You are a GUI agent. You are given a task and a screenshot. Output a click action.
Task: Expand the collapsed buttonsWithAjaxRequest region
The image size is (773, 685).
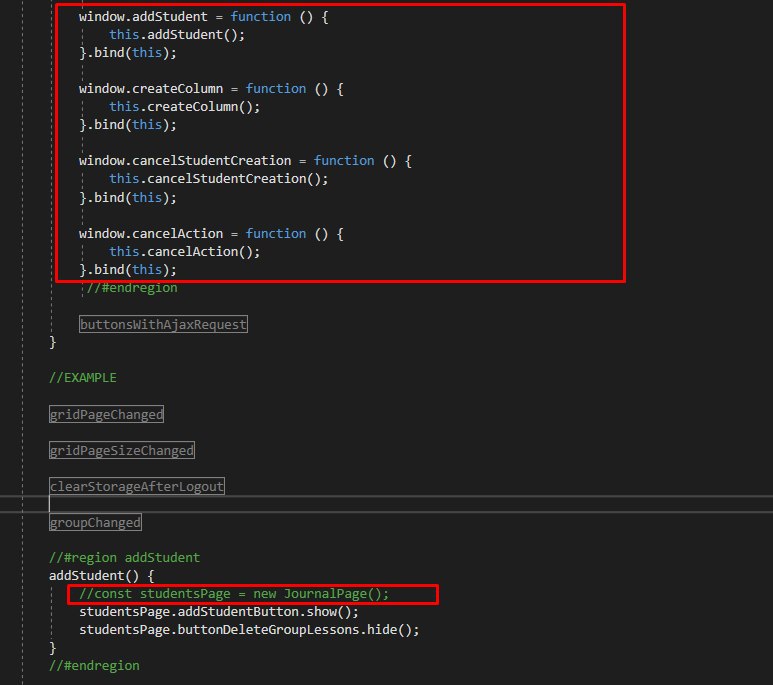pyautogui.click(x=163, y=324)
